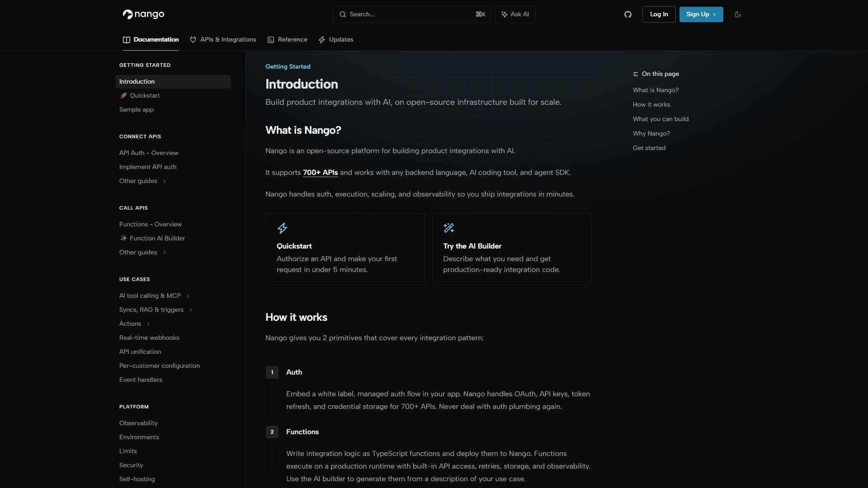This screenshot has height=488, width=868.
Task: Click the sparkle icon beside Function AI Builder
Action: pyautogui.click(x=123, y=238)
